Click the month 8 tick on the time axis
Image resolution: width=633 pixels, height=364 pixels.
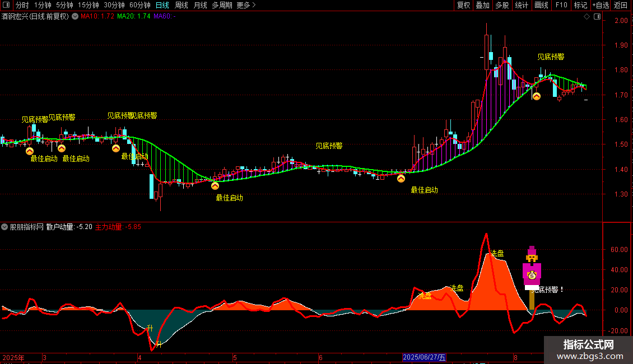(515, 357)
